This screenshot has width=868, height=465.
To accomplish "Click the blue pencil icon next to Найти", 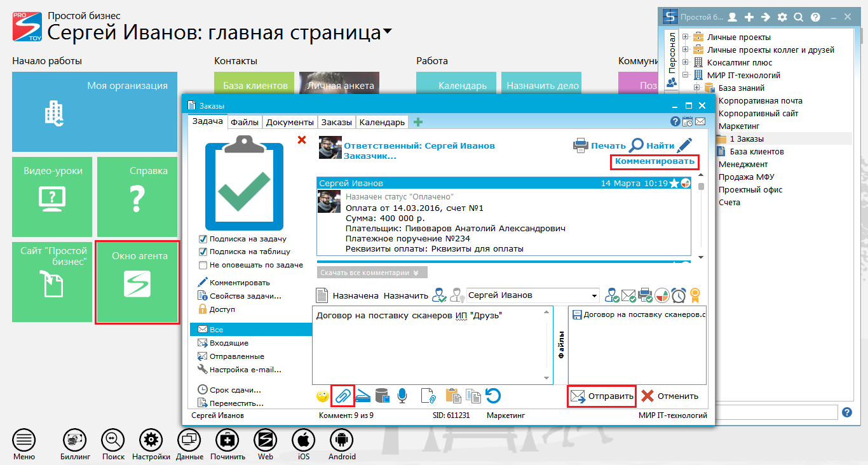I will [684, 145].
